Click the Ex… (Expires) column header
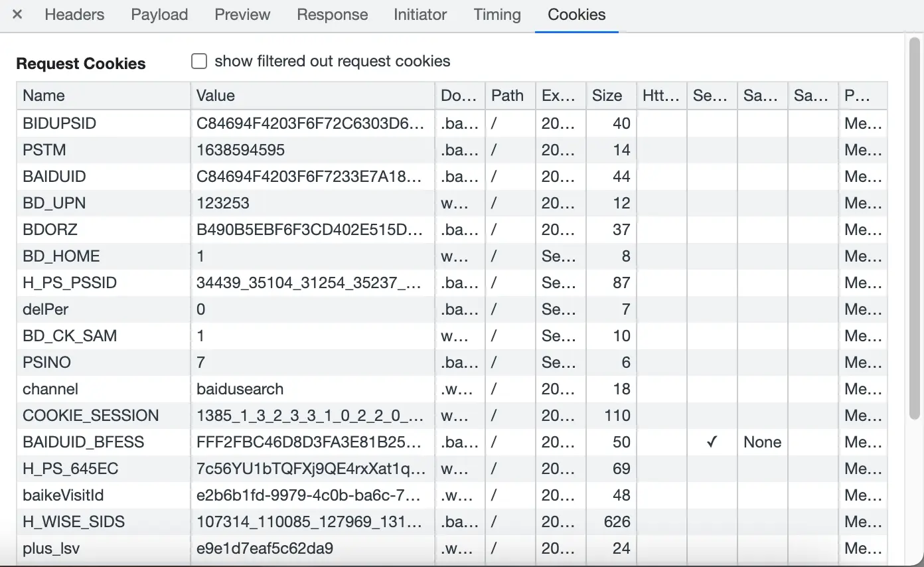Screen dimensions: 924x567 pos(560,96)
